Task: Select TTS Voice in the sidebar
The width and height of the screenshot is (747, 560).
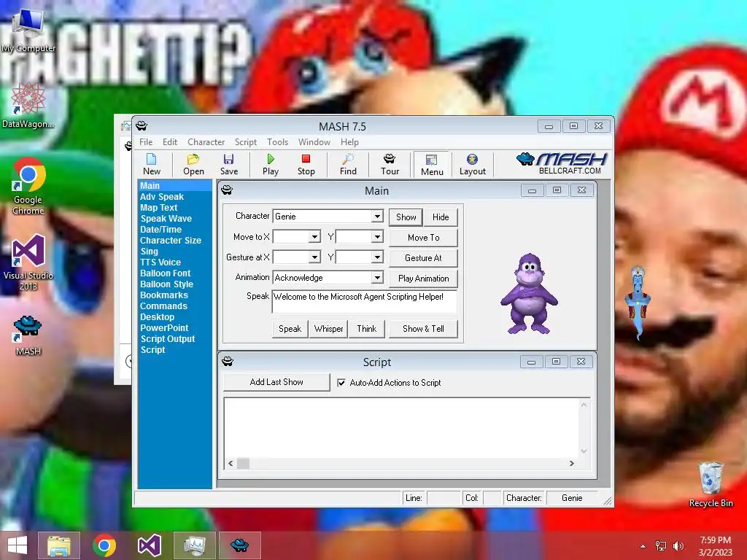Action: tap(160, 262)
